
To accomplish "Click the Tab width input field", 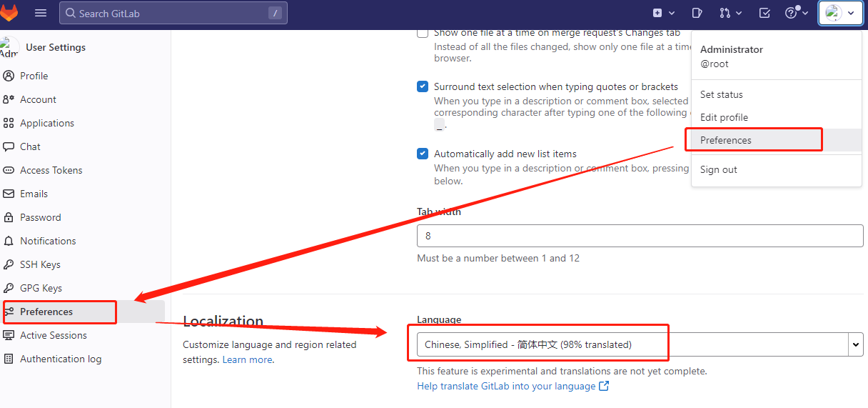I will pos(640,236).
